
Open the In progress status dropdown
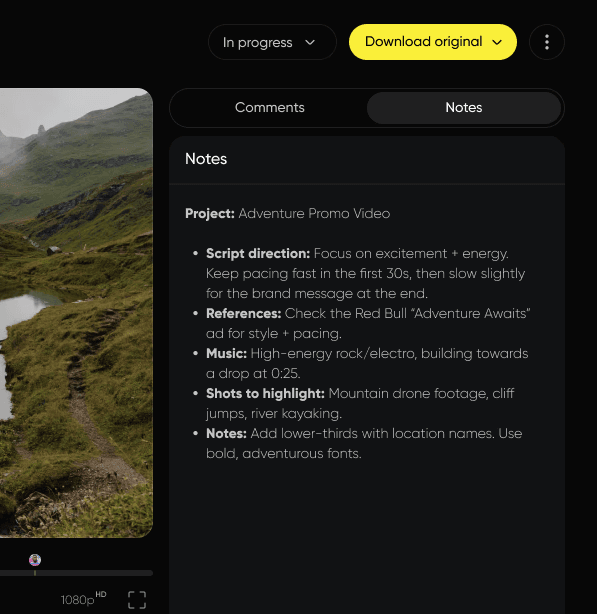(272, 42)
